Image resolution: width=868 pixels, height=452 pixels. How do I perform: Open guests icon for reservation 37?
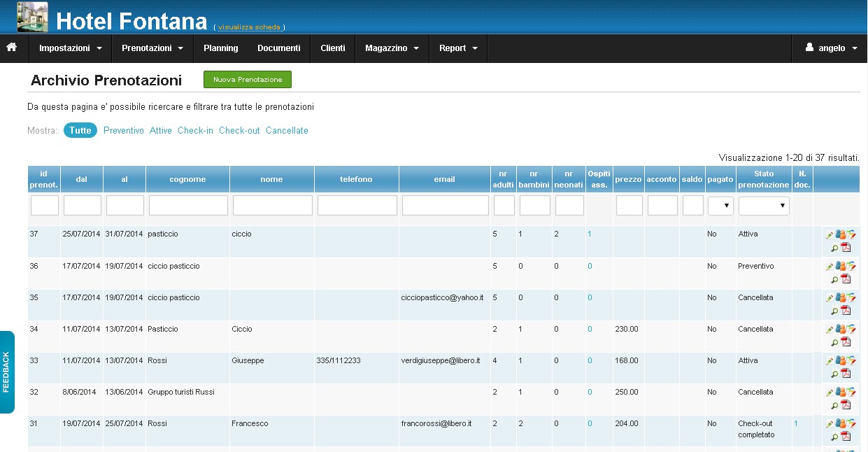click(840, 235)
